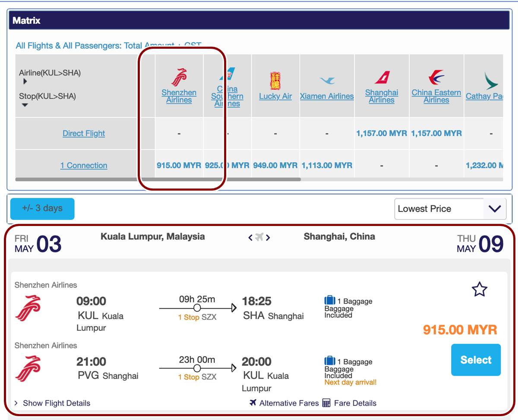Filter by Direct Flight link

(84, 133)
